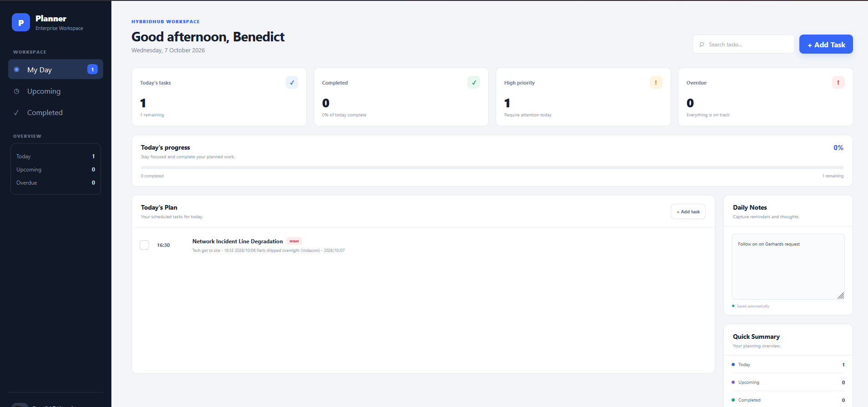This screenshot has height=407, width=868.
Task: Click the Overdue stat card
Action: (765, 97)
